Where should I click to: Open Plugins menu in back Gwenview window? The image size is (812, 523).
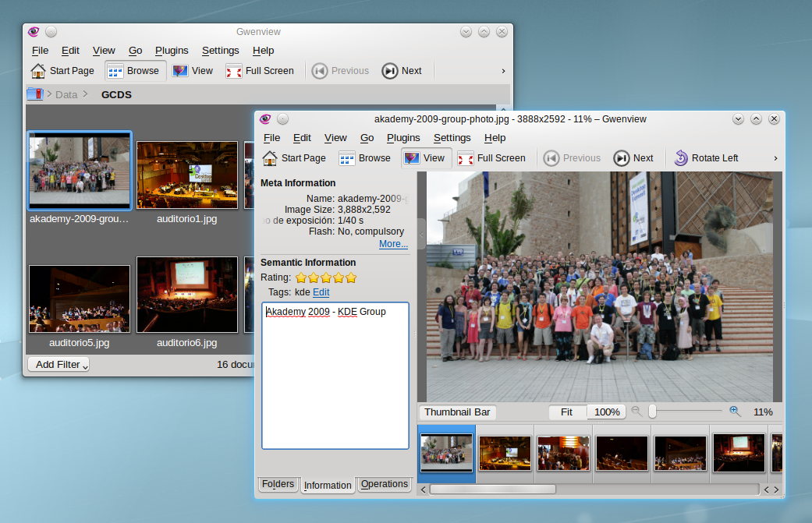(x=172, y=50)
